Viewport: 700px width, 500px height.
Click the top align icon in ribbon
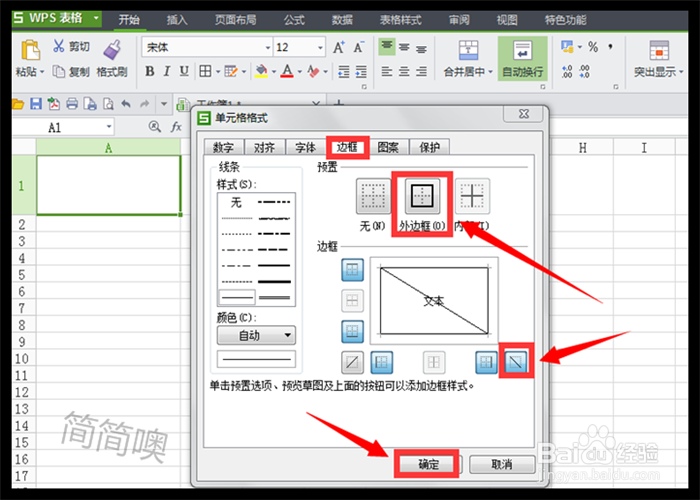[387, 46]
